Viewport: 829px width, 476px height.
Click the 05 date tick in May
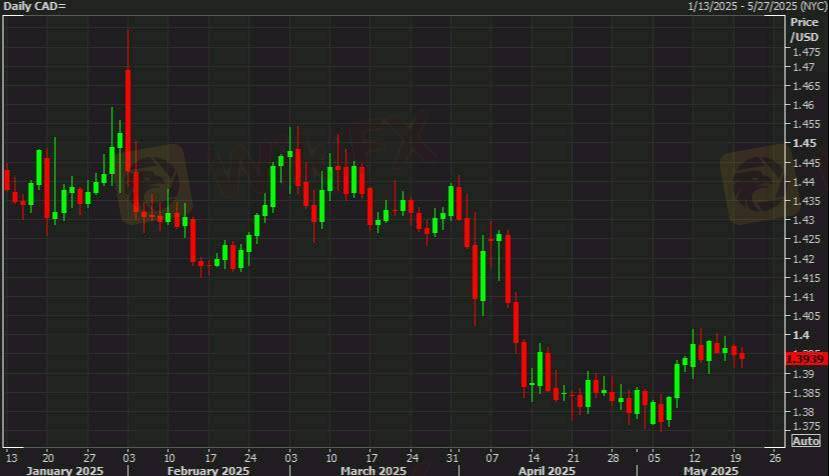point(655,457)
